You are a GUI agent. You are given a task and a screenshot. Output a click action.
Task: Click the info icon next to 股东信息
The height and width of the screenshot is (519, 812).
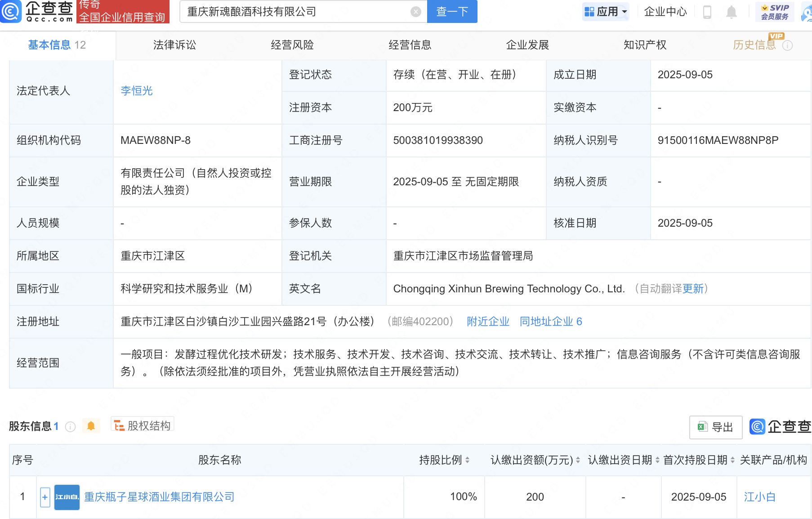(x=70, y=426)
